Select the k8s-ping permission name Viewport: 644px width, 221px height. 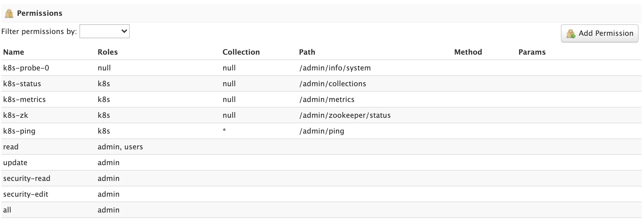pyautogui.click(x=19, y=131)
